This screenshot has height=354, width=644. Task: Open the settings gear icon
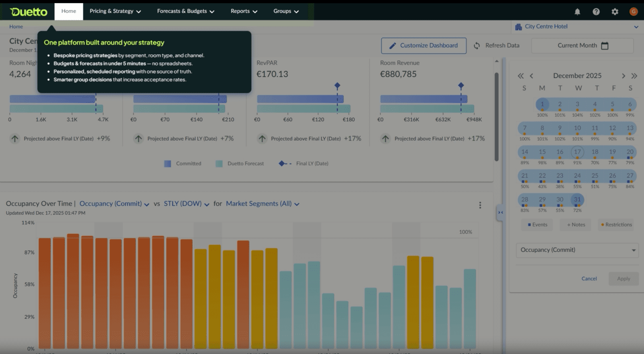[x=615, y=12]
